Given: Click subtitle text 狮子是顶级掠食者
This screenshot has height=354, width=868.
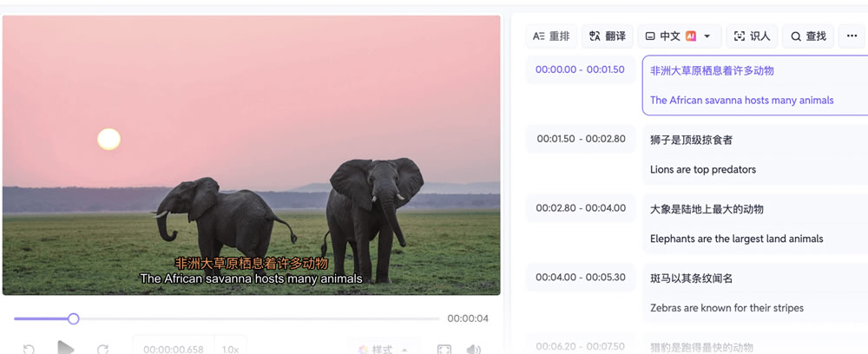Looking at the screenshot, I should [x=691, y=140].
